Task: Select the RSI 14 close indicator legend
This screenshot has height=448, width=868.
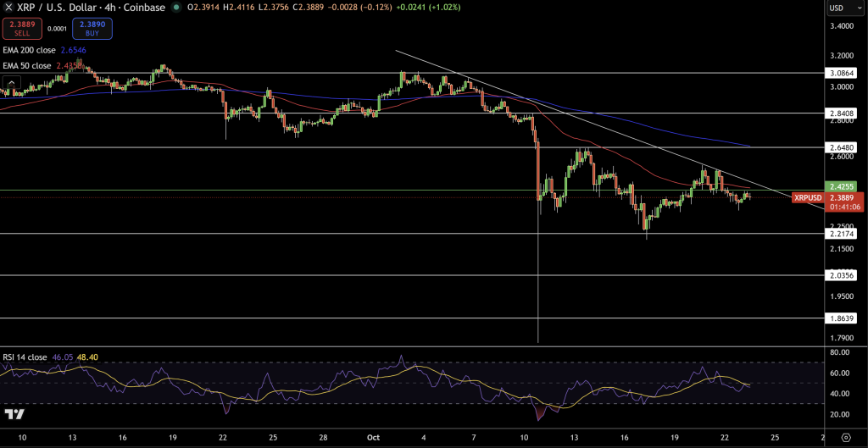Action: (x=25, y=357)
